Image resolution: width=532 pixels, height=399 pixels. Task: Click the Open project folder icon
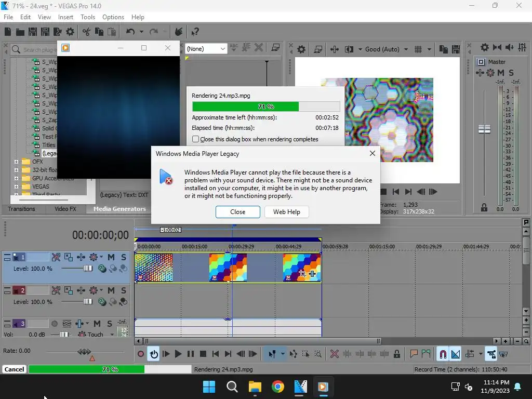20,32
